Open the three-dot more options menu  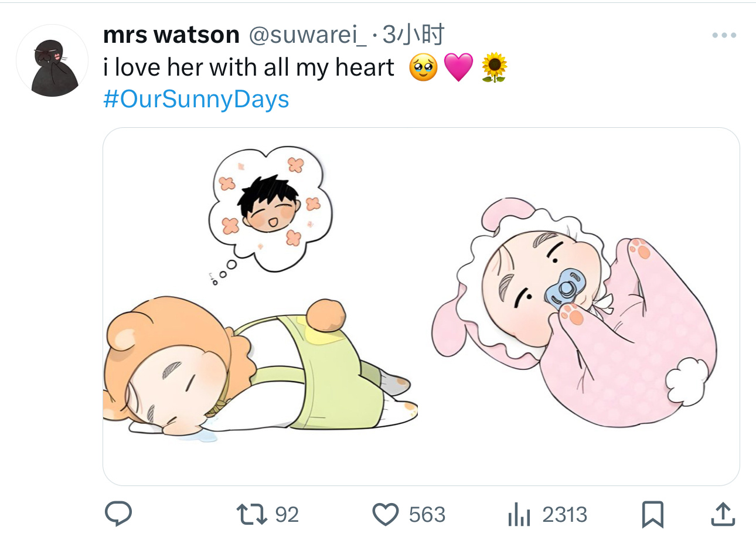pos(724,36)
